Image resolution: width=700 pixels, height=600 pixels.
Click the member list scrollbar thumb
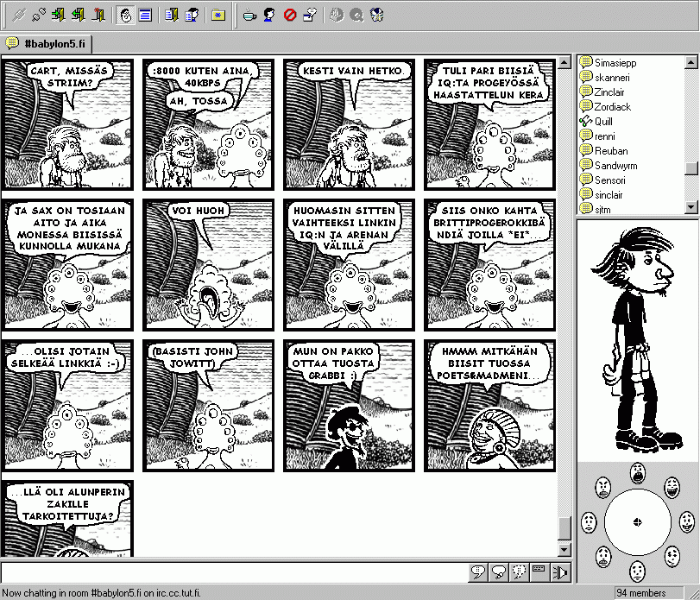(x=691, y=168)
